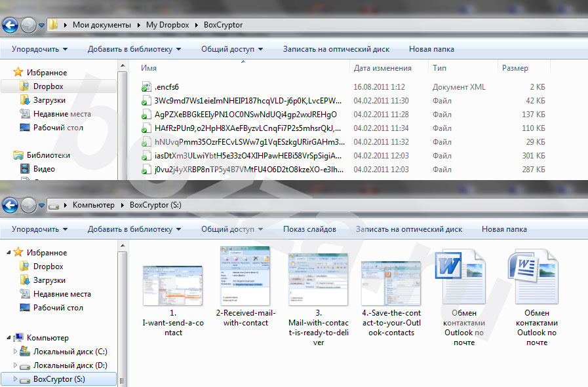Create Новая папка in lower window
This screenshot has height=387, width=588.
pyautogui.click(x=504, y=229)
